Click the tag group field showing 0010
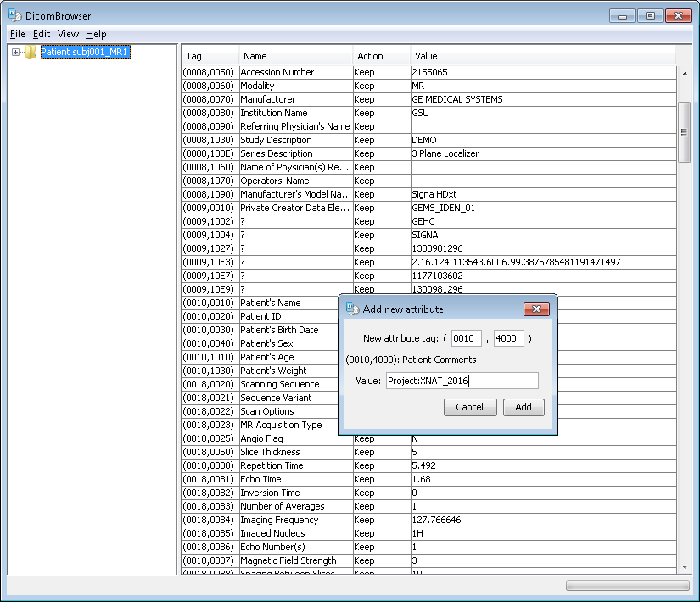This screenshot has width=700, height=602. [466, 338]
